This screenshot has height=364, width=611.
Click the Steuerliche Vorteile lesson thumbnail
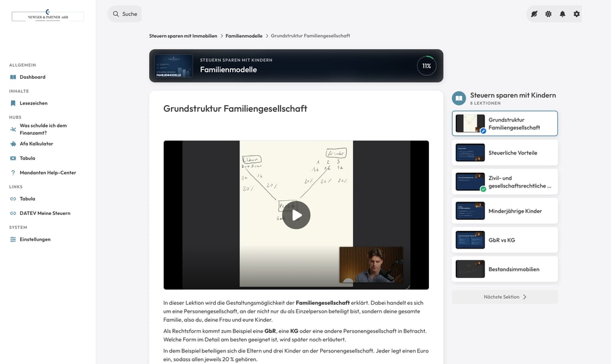point(470,153)
